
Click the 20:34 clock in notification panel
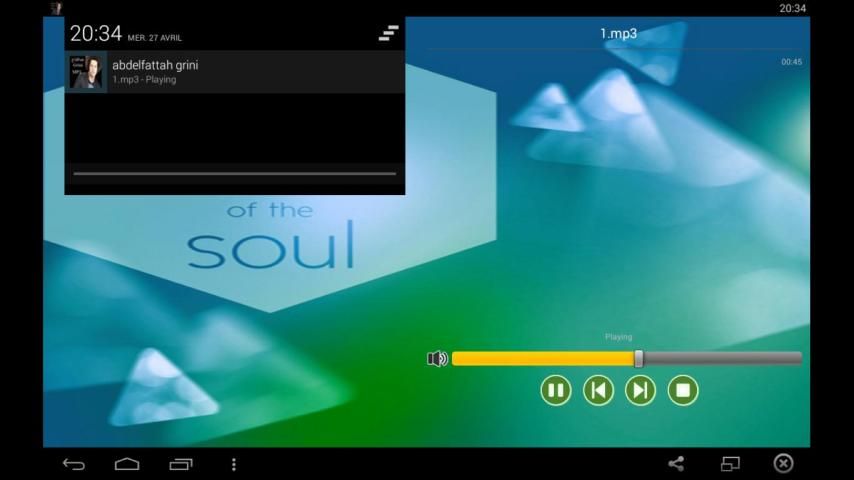point(96,34)
